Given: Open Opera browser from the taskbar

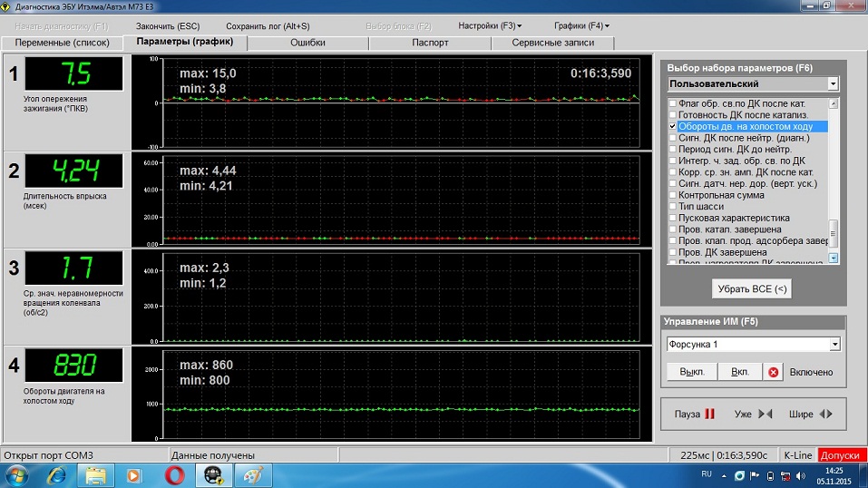Looking at the screenshot, I should (175, 474).
